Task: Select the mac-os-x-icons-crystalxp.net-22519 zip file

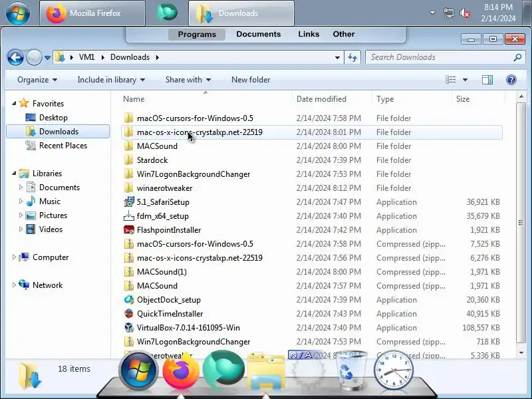Action: pos(199,258)
